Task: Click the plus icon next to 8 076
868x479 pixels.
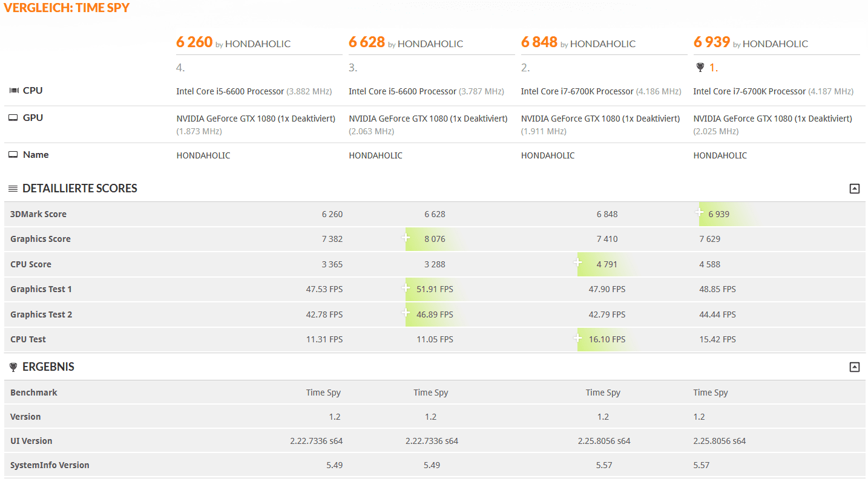Action: (x=406, y=238)
